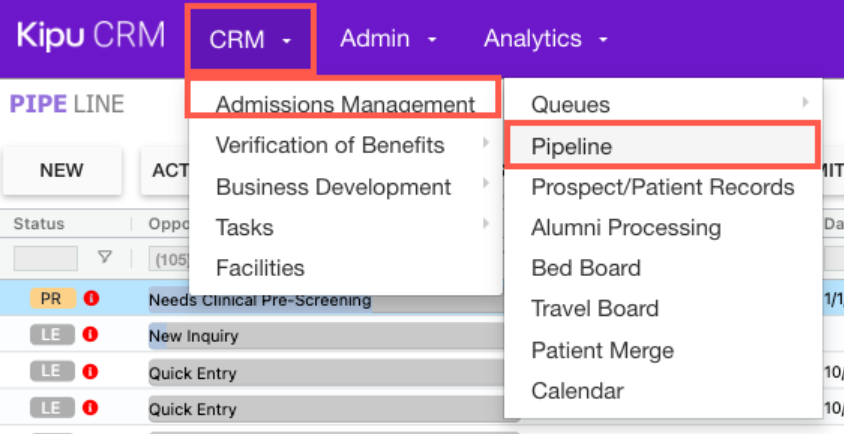Open the CRM dropdown menu
This screenshot has width=844, height=434.
[x=250, y=39]
